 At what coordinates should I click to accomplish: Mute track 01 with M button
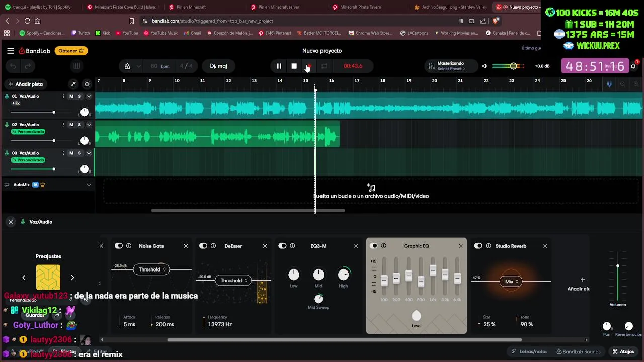(x=71, y=96)
